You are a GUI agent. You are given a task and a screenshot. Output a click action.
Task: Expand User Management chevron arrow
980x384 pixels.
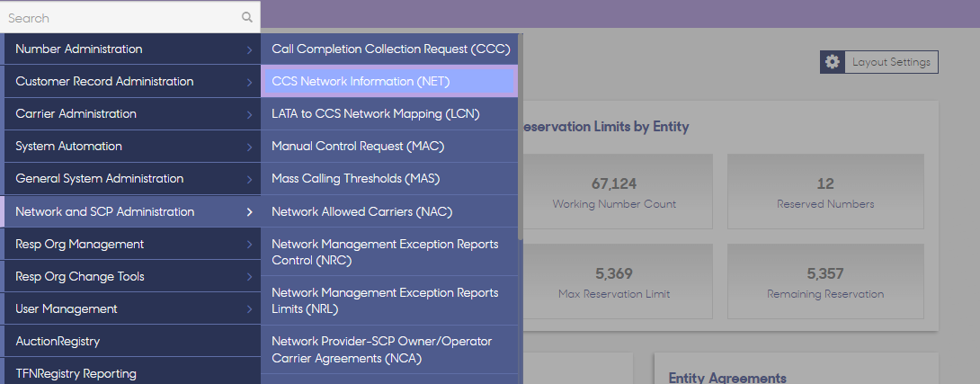pyautogui.click(x=249, y=309)
